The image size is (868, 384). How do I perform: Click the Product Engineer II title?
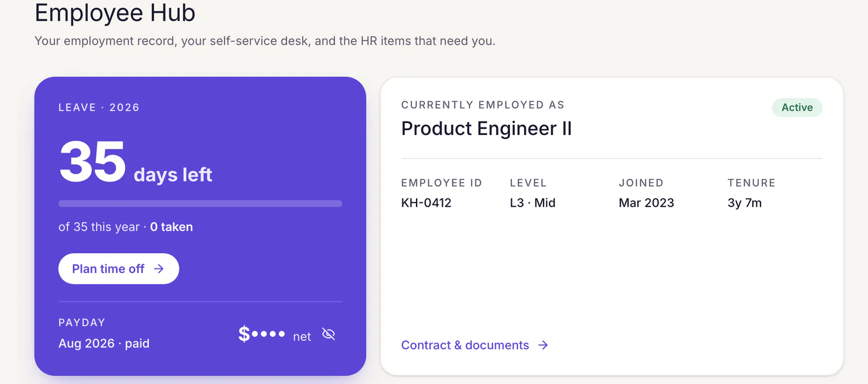coord(487,129)
